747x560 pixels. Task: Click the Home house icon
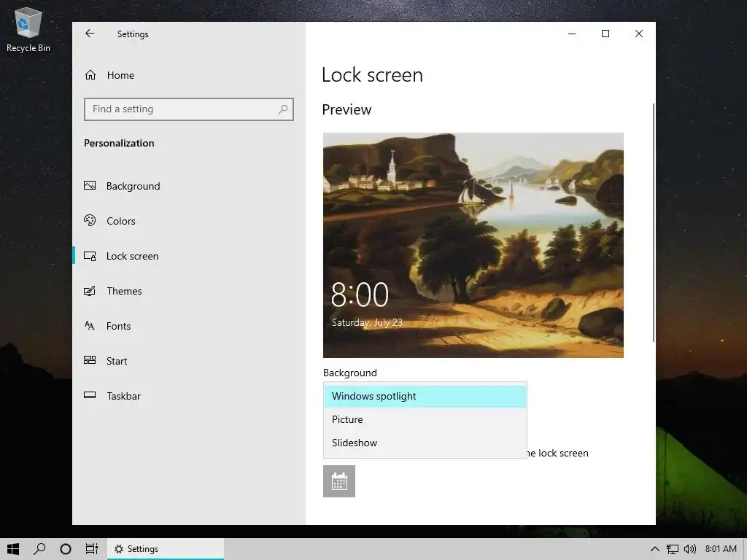click(90, 75)
